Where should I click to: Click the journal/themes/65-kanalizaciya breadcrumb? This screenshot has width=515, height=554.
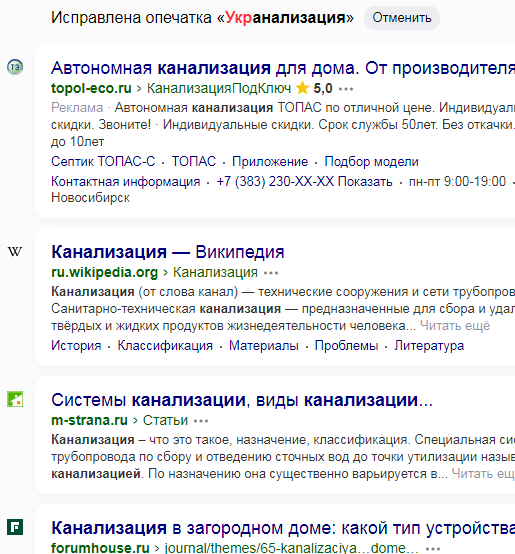(292, 548)
